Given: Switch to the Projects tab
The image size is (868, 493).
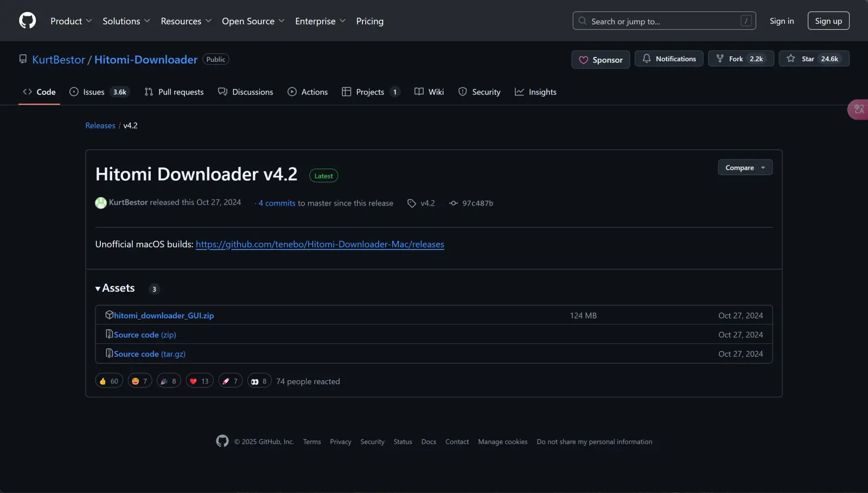Looking at the screenshot, I should coord(372,92).
